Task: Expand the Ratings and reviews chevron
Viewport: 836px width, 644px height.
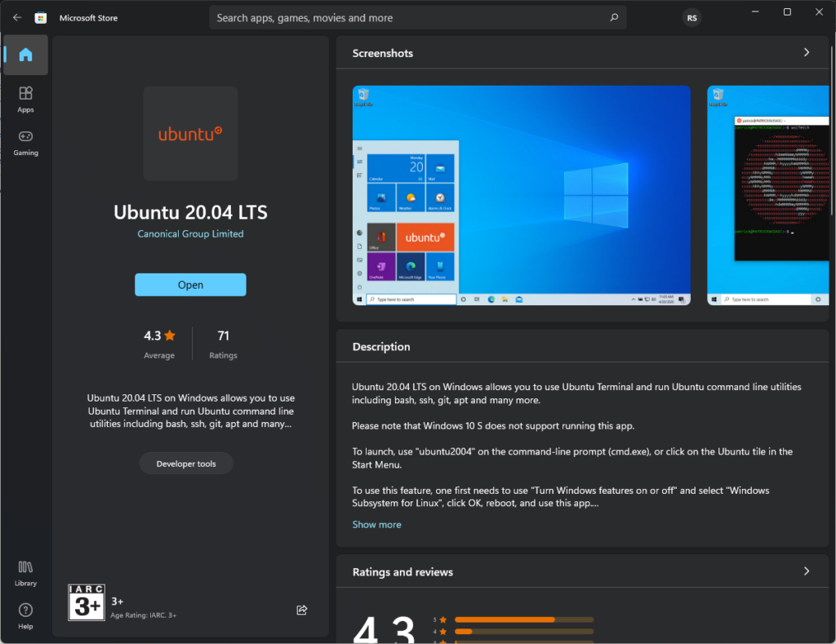Action: (806, 571)
